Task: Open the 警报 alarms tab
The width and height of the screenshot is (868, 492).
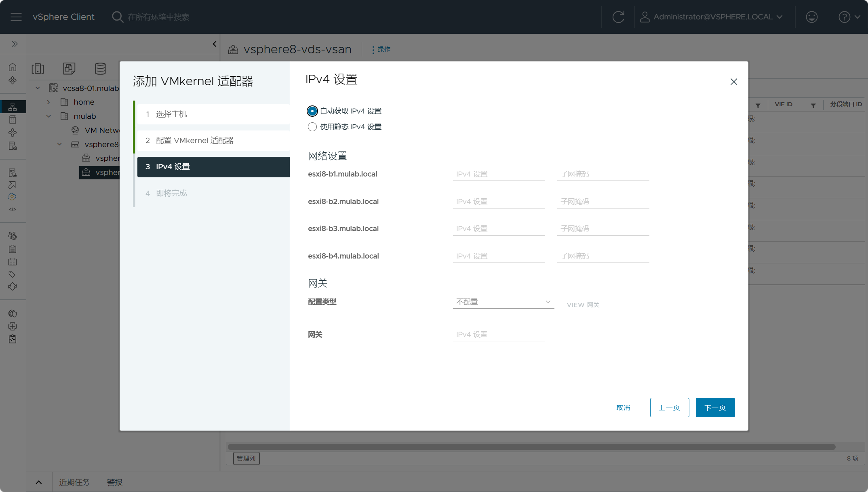Action: coord(115,482)
